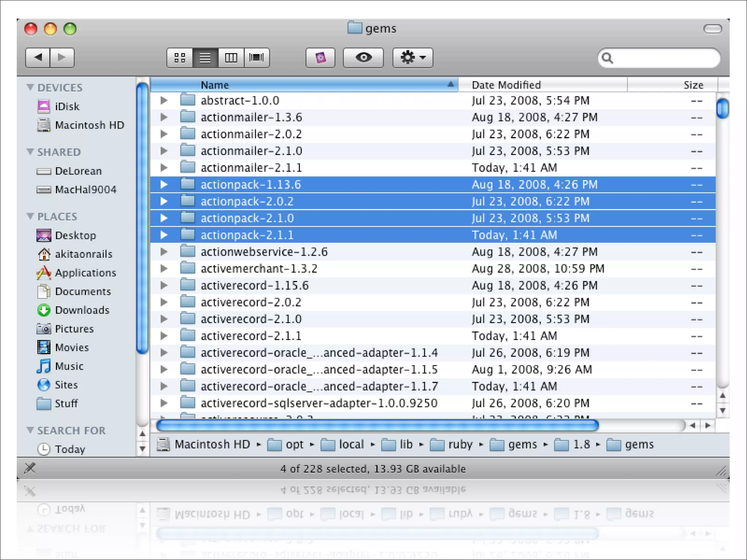Viewport: 747px width, 560px height.
Task: Collapse the DEVICES sidebar section
Action: pyautogui.click(x=30, y=87)
